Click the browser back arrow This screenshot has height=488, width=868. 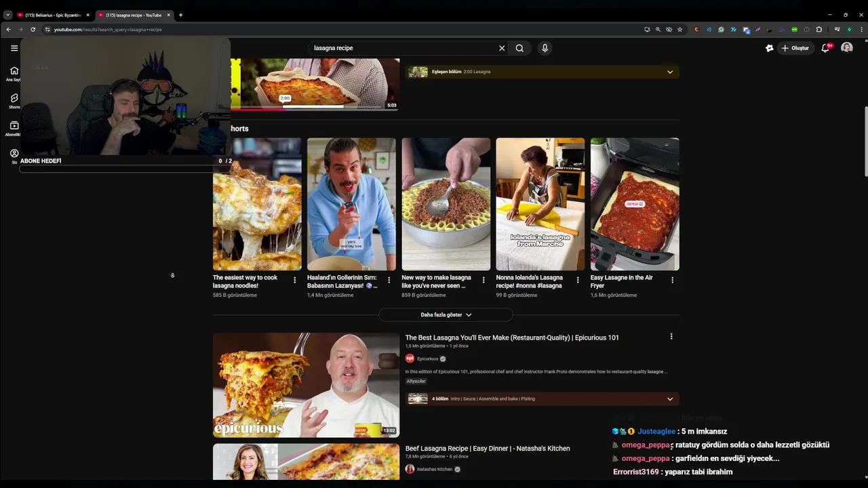tap(8, 29)
